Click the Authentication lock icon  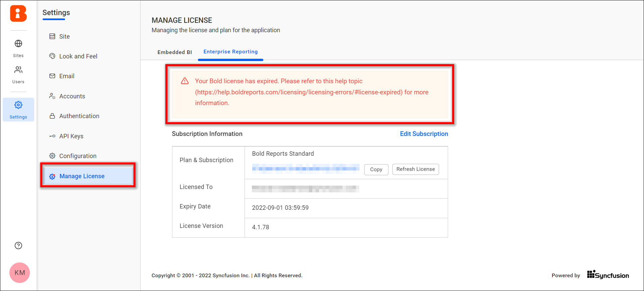(x=52, y=116)
